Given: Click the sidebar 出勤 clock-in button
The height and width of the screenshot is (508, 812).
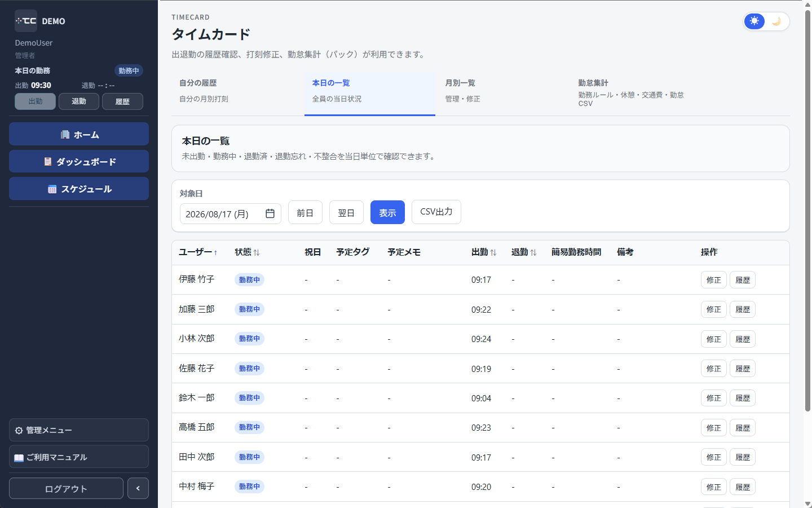Looking at the screenshot, I should click(x=35, y=102).
